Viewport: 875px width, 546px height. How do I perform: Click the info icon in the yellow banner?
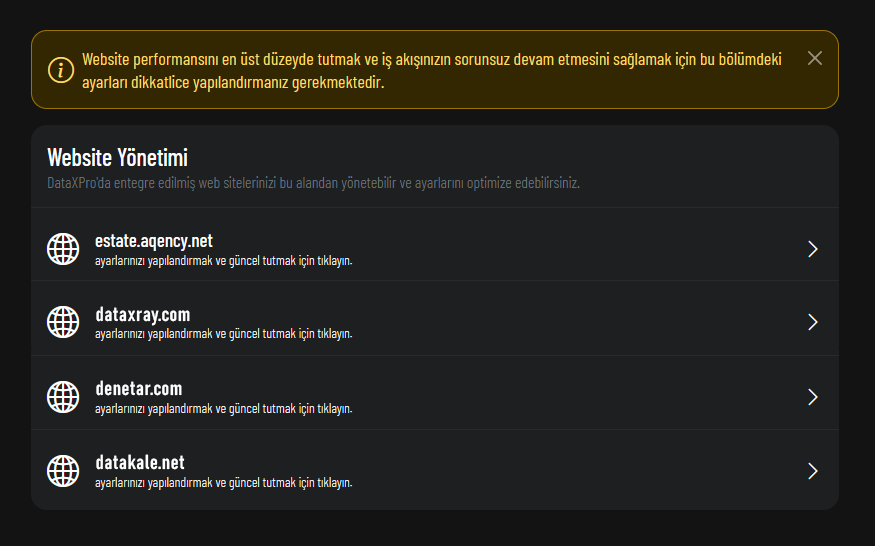(x=61, y=70)
